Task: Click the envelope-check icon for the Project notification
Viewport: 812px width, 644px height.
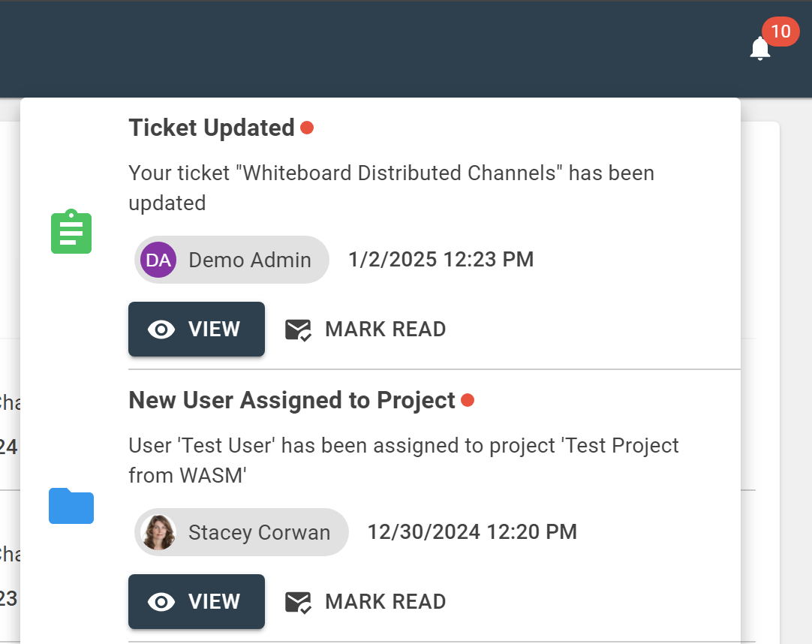Action: pyautogui.click(x=298, y=602)
